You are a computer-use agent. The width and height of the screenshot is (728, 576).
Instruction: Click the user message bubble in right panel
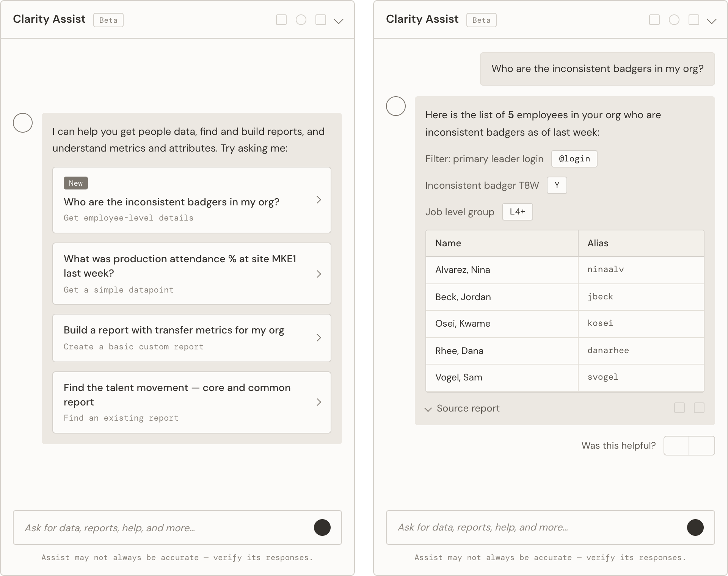pyautogui.click(x=598, y=69)
